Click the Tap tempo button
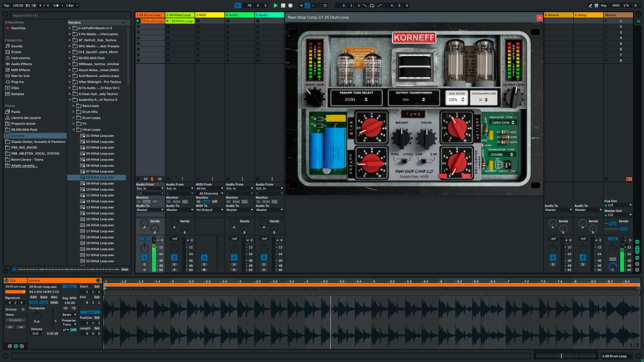Screen dimensions: 644x362 (6, 5)
